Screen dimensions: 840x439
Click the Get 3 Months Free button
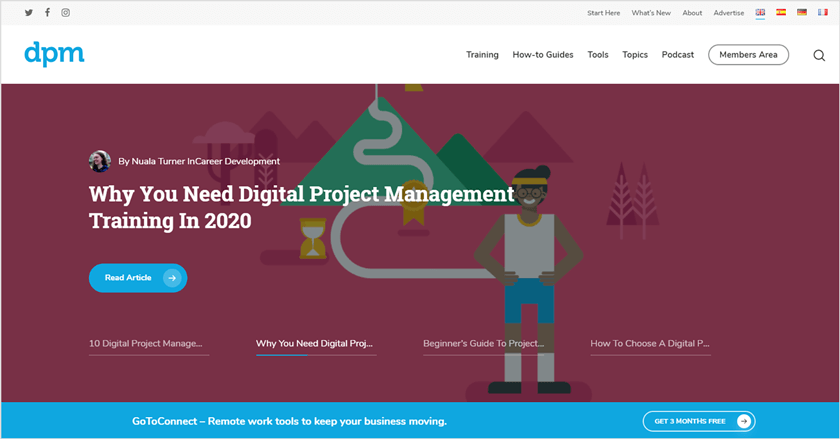coord(698,421)
